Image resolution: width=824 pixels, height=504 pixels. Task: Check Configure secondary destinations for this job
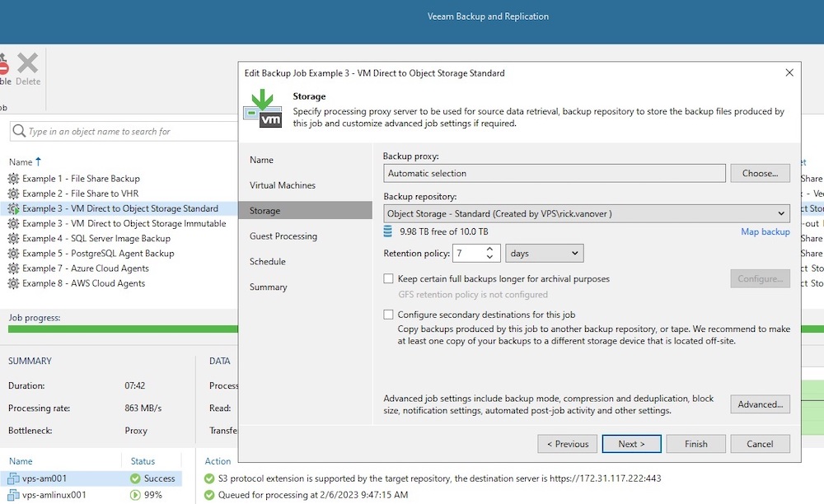tap(387, 315)
